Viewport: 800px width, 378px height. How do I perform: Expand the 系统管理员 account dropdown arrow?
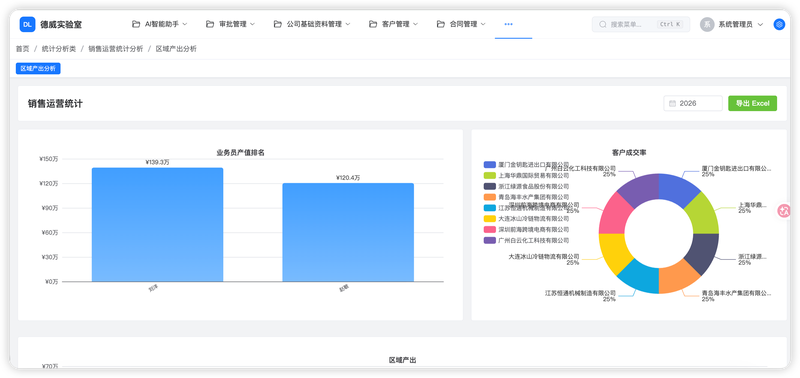[x=760, y=24]
